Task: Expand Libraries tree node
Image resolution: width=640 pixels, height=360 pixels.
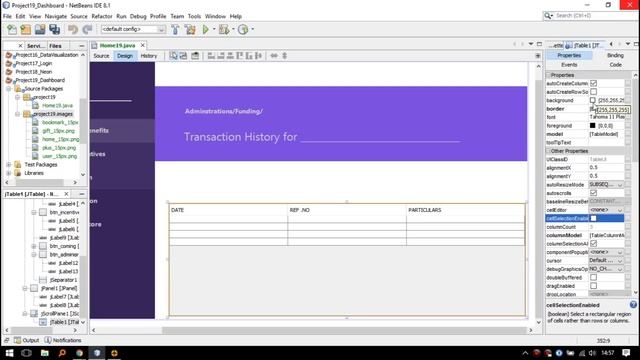Action: tap(9, 173)
